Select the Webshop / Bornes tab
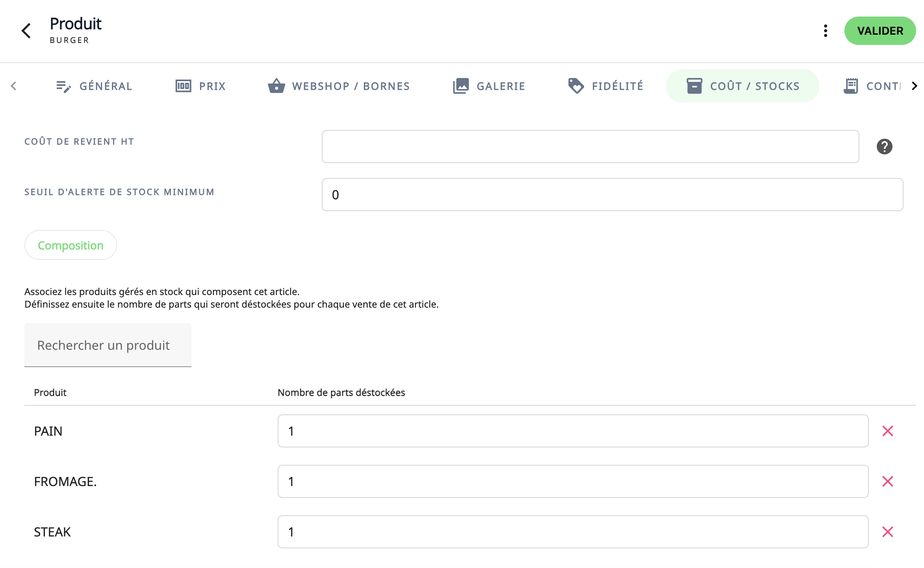 coord(339,86)
